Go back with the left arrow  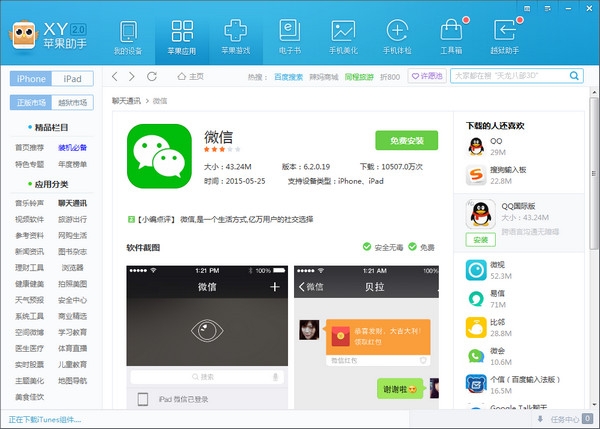[115, 77]
